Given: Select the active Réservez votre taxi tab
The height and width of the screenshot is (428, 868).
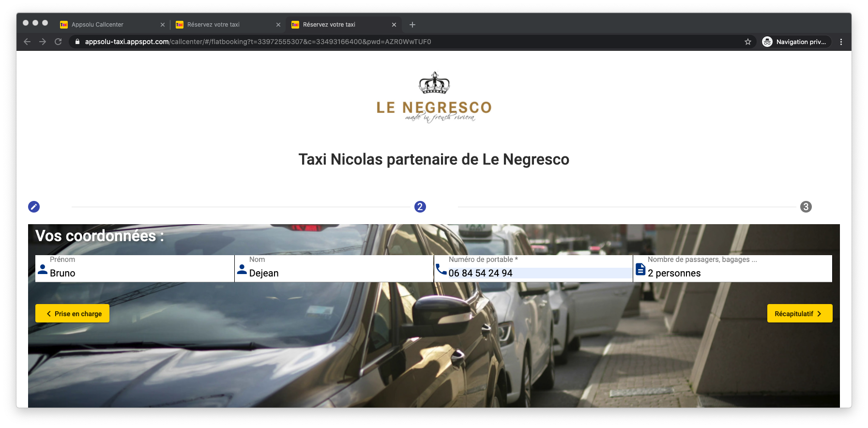Looking at the screenshot, I should [x=344, y=25].
